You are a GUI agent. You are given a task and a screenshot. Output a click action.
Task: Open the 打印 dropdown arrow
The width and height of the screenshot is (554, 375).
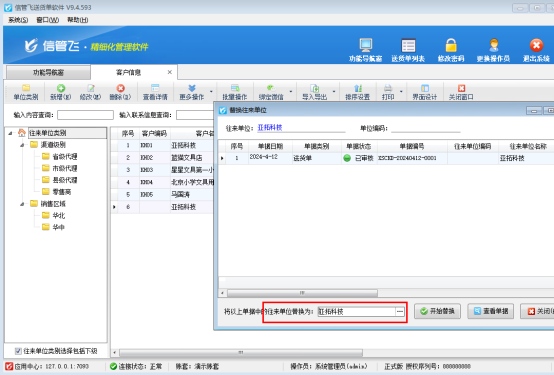(401, 92)
